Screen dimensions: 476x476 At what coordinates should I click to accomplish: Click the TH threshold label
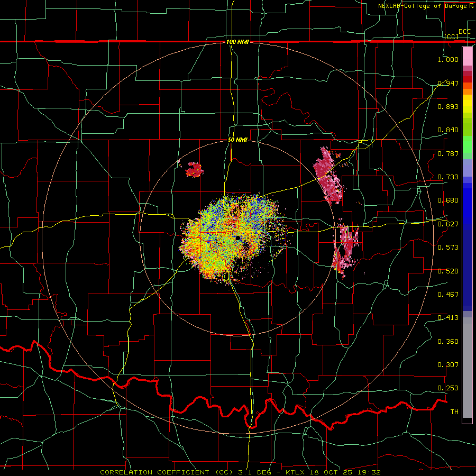[454, 412]
